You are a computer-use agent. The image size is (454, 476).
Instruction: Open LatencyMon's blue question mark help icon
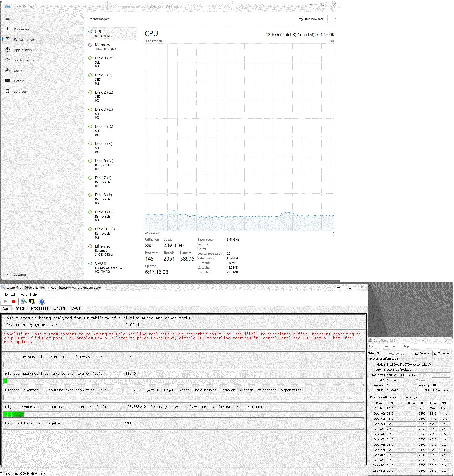42,301
